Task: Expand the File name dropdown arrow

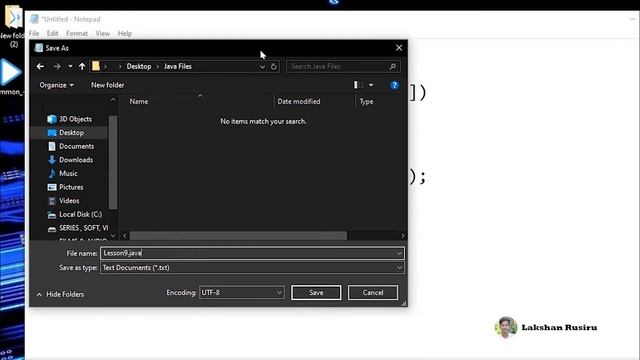Action: tap(399, 253)
